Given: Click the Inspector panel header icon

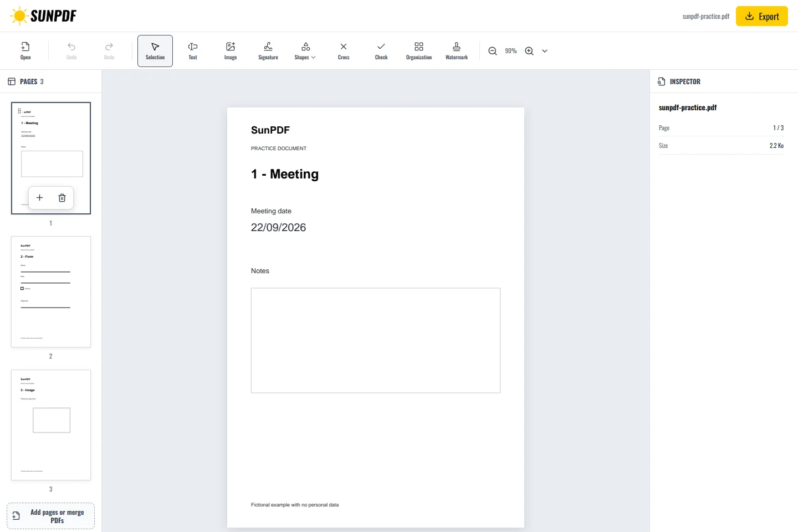Looking at the screenshot, I should (662, 81).
